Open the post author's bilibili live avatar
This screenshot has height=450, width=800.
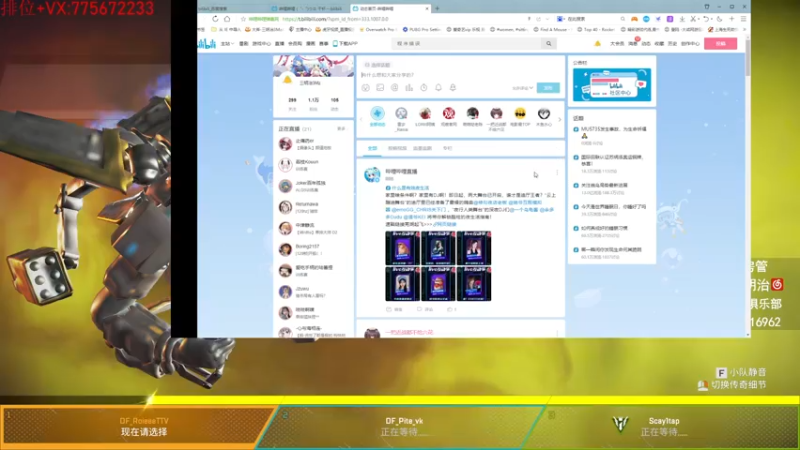point(372,174)
